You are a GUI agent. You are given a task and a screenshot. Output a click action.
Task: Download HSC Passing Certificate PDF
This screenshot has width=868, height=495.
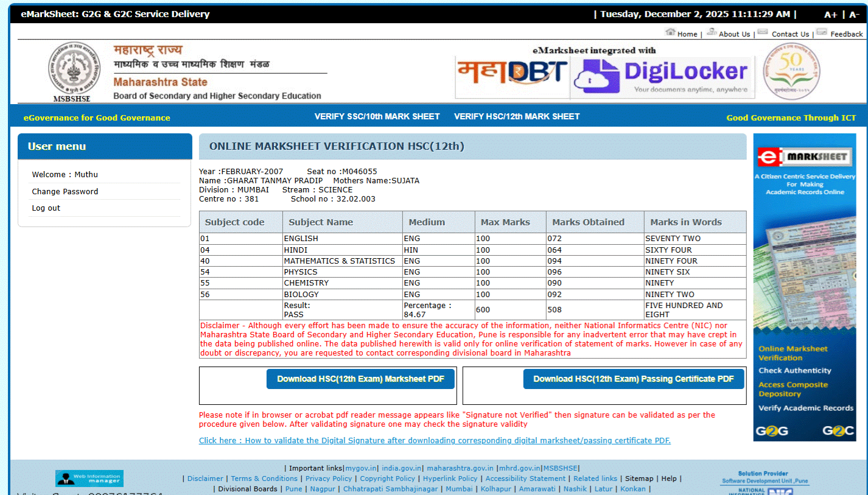tap(633, 379)
